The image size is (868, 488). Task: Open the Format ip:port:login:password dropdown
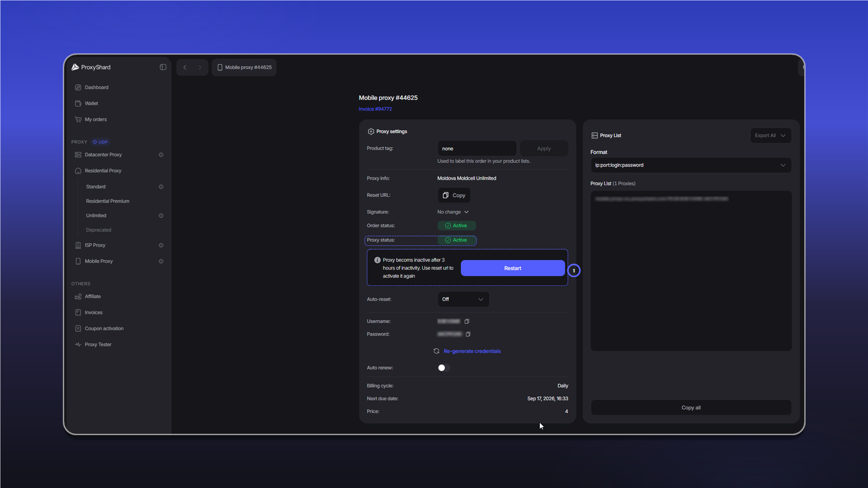[x=691, y=165]
